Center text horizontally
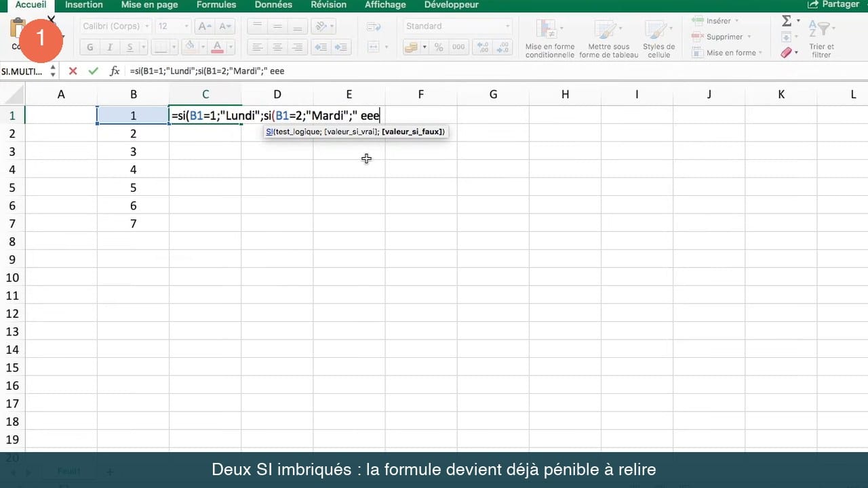 277,47
